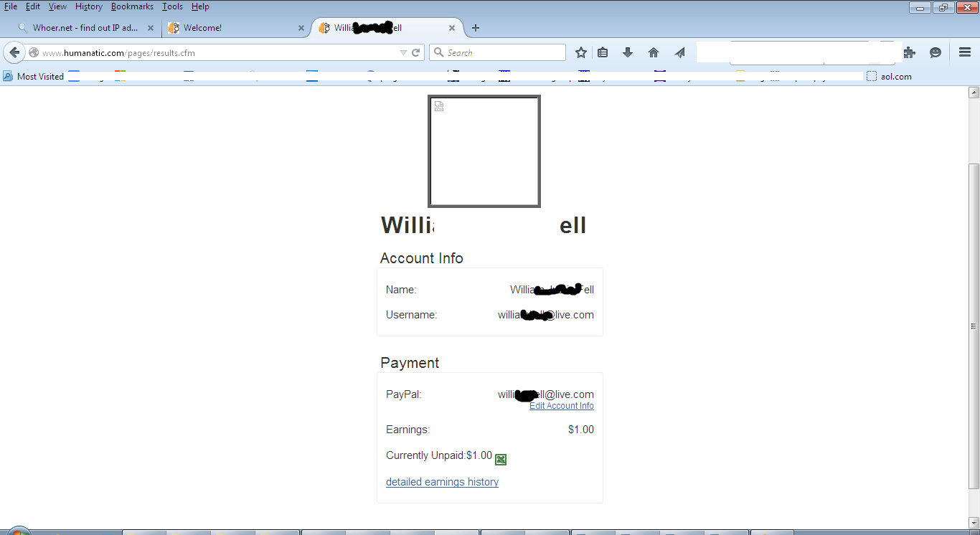This screenshot has width=980, height=535.
Task: Click the "Earnings:" label
Action: coord(407,430)
